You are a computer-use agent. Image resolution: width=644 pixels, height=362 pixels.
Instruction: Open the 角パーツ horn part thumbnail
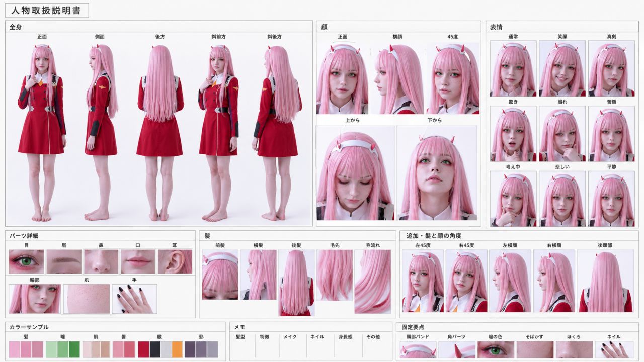(457, 349)
